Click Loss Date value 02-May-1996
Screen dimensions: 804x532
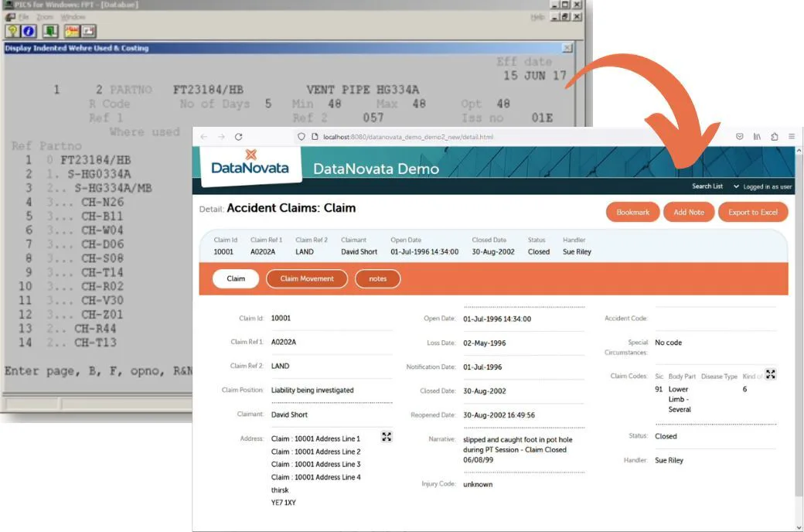point(484,343)
